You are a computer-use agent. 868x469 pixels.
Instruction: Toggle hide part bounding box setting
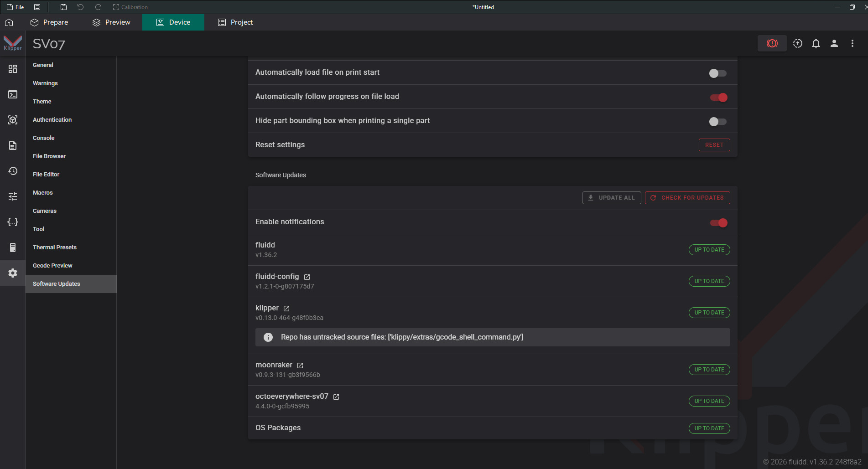[717, 122]
